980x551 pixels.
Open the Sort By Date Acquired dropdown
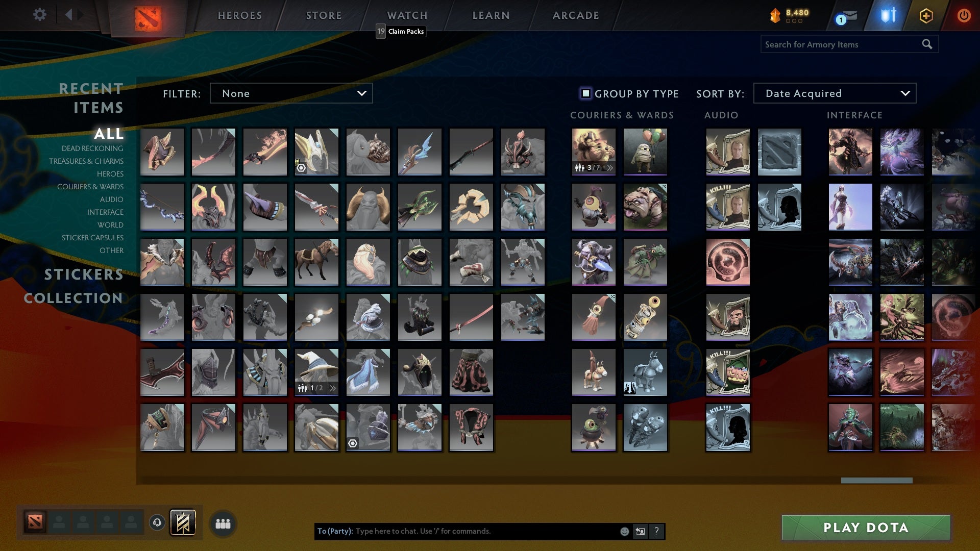(835, 93)
